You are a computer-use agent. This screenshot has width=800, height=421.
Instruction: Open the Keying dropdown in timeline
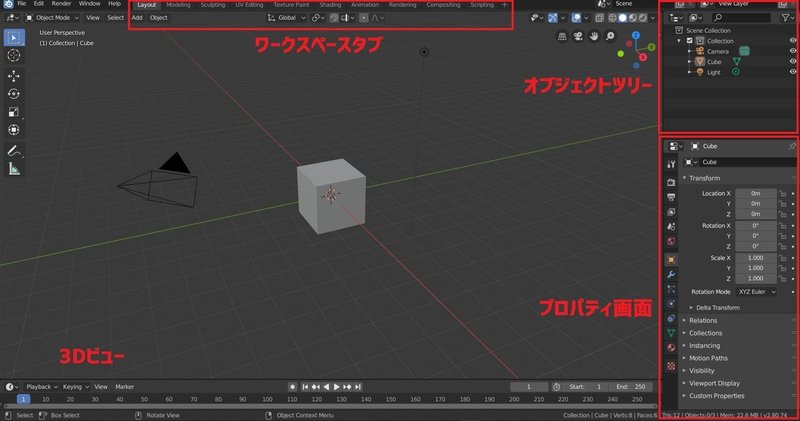[75, 387]
